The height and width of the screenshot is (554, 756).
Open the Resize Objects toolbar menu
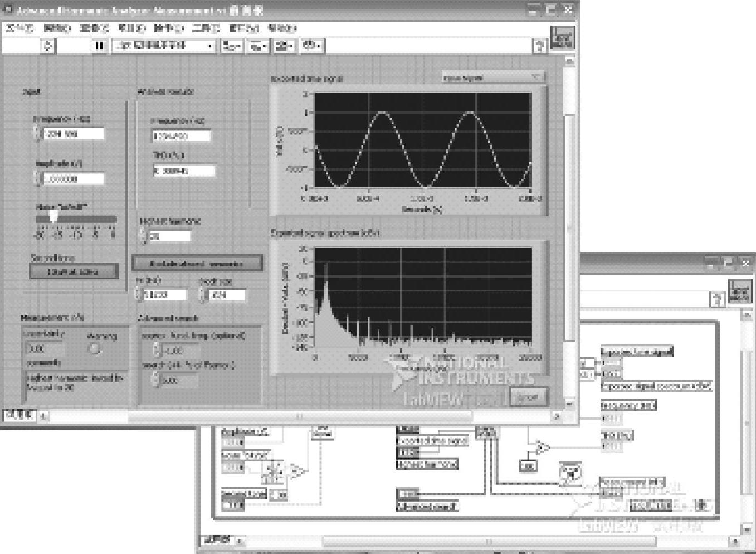coord(285,46)
